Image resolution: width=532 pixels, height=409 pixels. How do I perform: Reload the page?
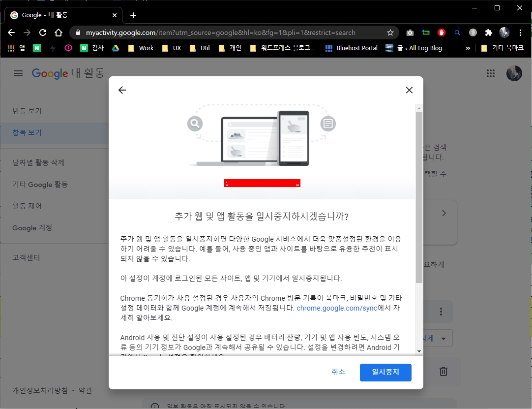coord(43,32)
